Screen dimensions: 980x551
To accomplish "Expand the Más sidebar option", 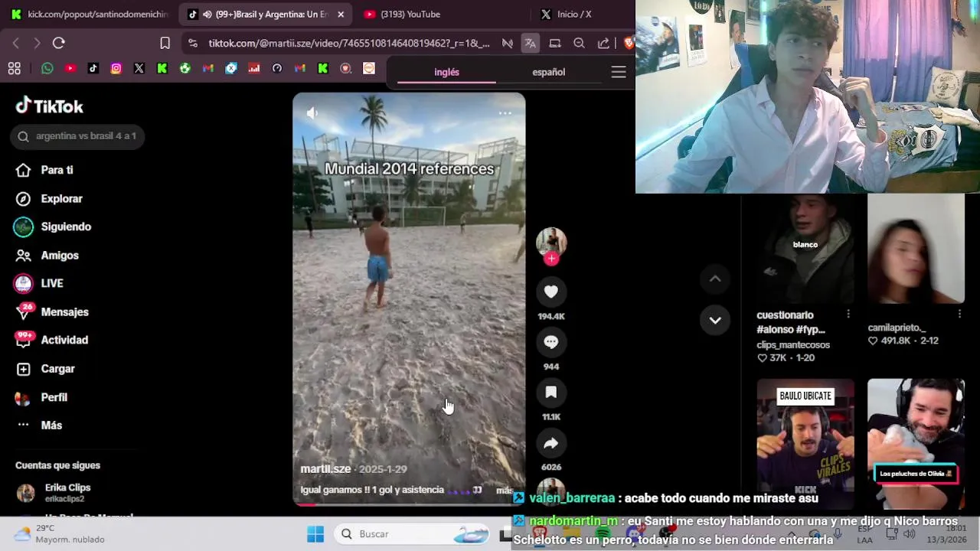I will coord(40,425).
